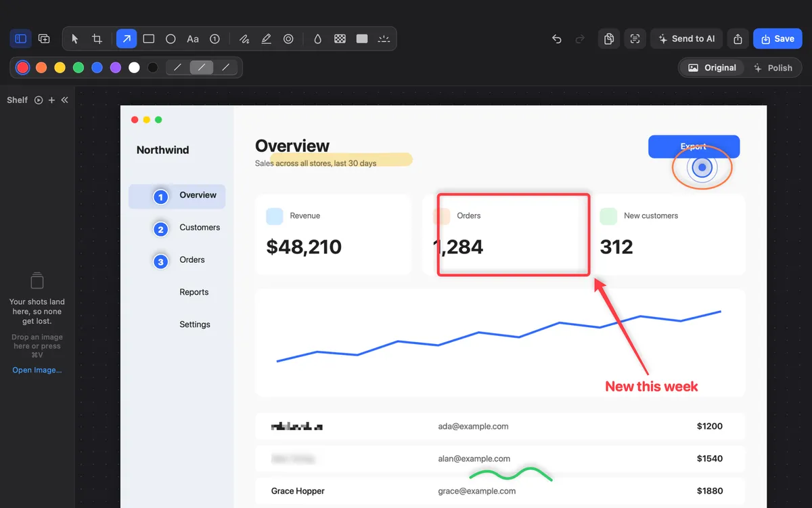
Task: Pick the purple color swatch
Action: click(116, 68)
